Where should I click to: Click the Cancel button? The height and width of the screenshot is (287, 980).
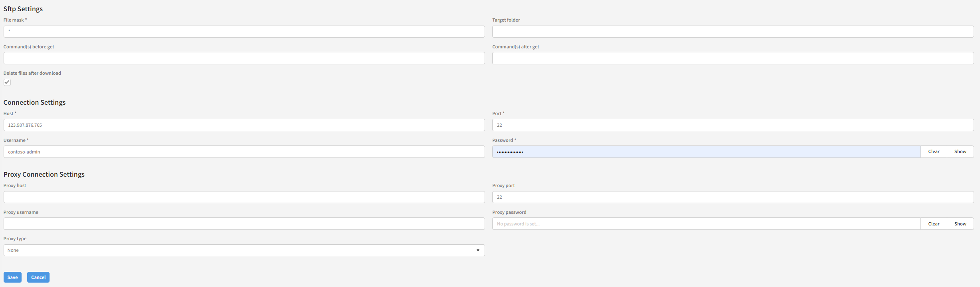[x=38, y=277]
